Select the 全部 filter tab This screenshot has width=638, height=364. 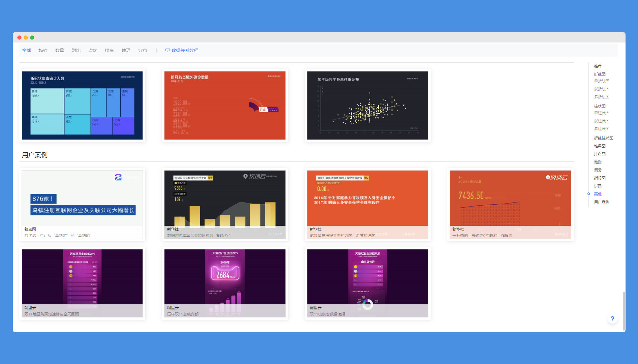26,51
